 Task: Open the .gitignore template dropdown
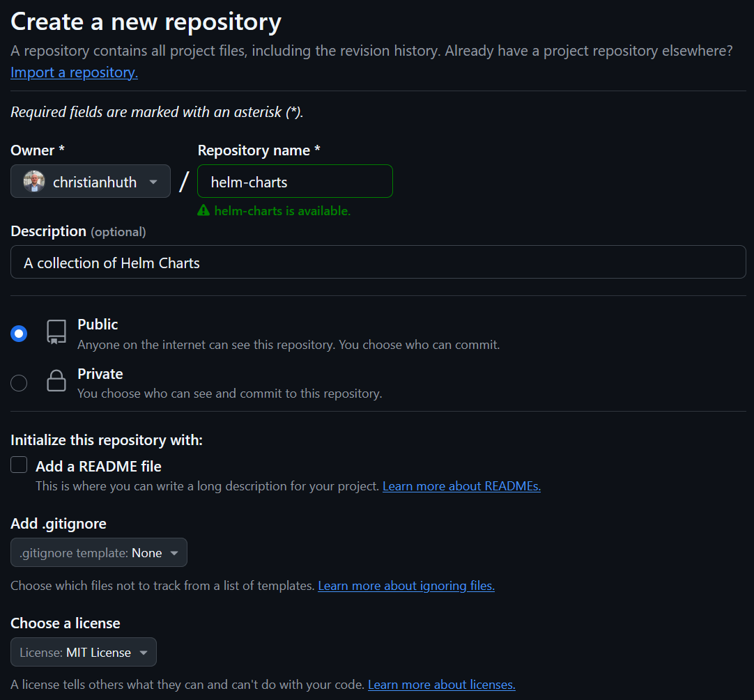(x=98, y=551)
